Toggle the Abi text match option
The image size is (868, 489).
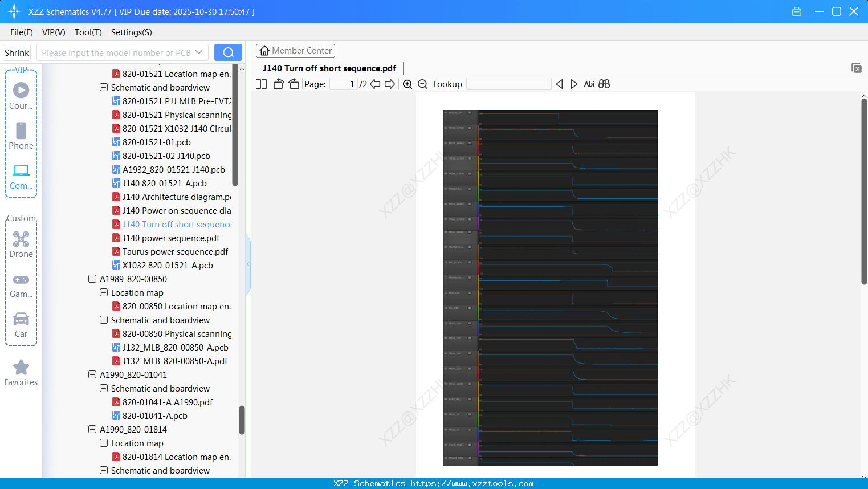coord(589,84)
